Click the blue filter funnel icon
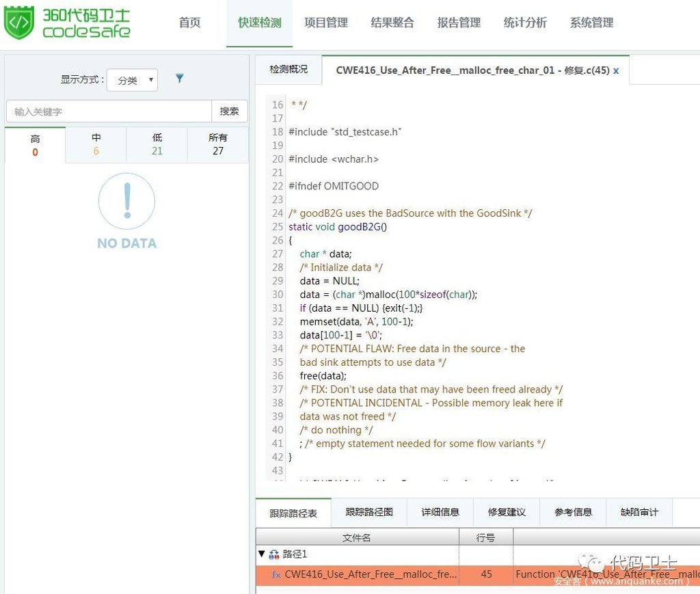This screenshot has width=700, height=594. pyautogui.click(x=179, y=79)
